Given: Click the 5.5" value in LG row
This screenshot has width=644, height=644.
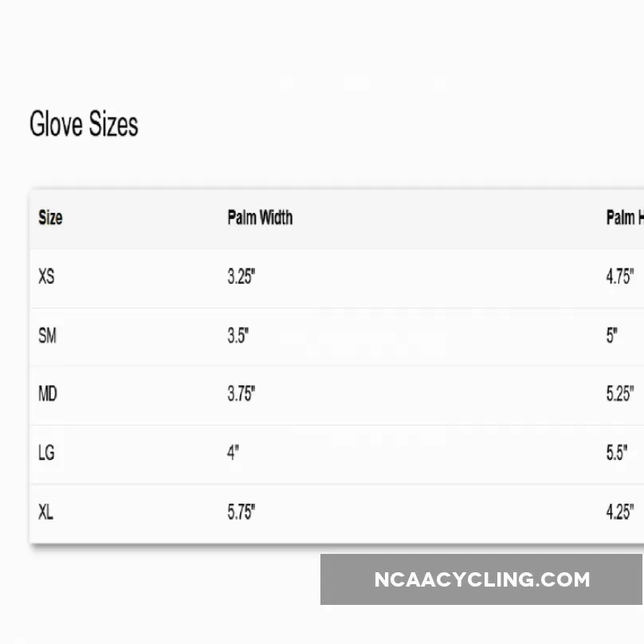Looking at the screenshot, I should coord(616,453).
